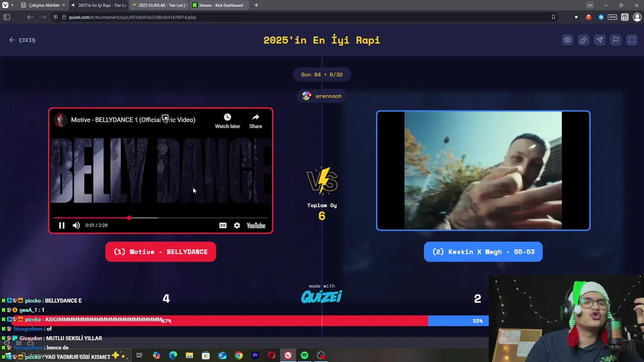Toggle the VPN button in toolbar
Viewport: 644px width, 362px height.
(x=612, y=17)
